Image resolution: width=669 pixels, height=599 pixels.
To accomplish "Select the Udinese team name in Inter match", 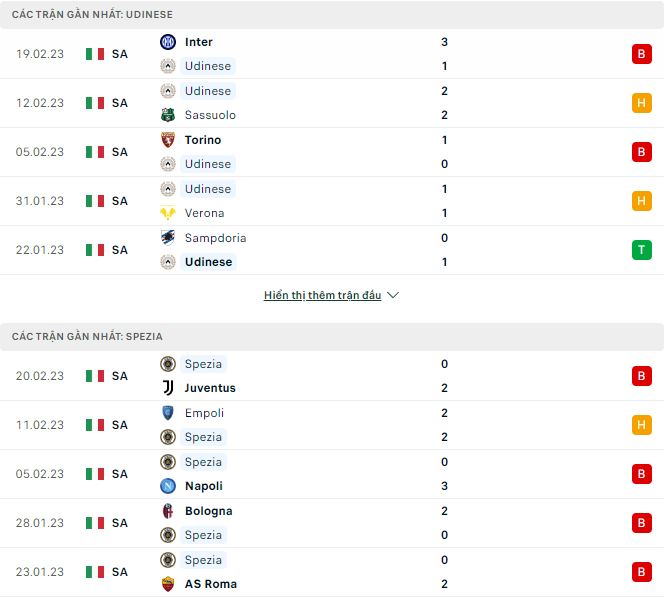I will (207, 66).
